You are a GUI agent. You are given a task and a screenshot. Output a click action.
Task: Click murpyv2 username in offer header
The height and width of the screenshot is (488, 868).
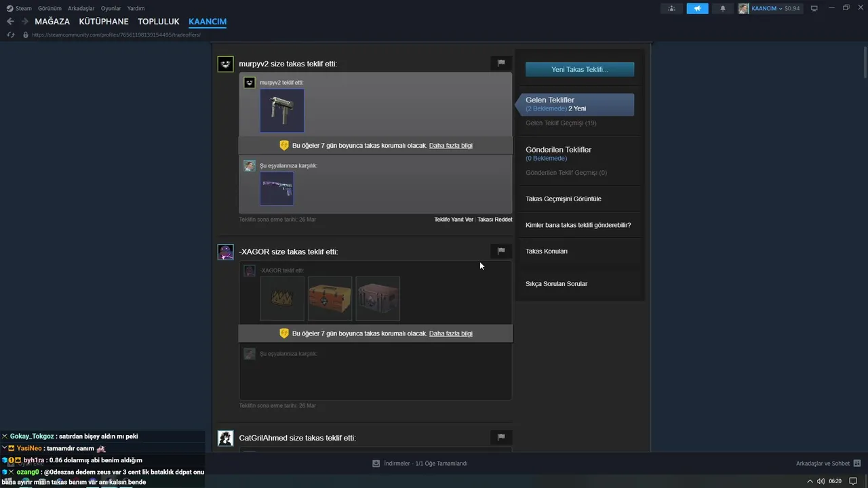[x=254, y=64]
